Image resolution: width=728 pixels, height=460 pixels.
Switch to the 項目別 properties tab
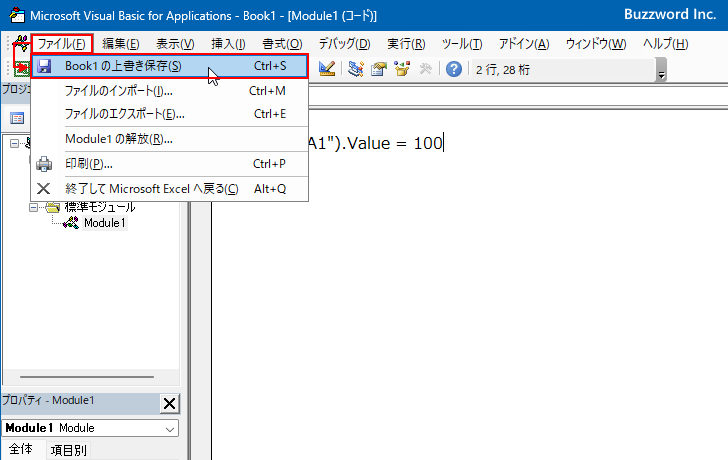tap(68, 450)
